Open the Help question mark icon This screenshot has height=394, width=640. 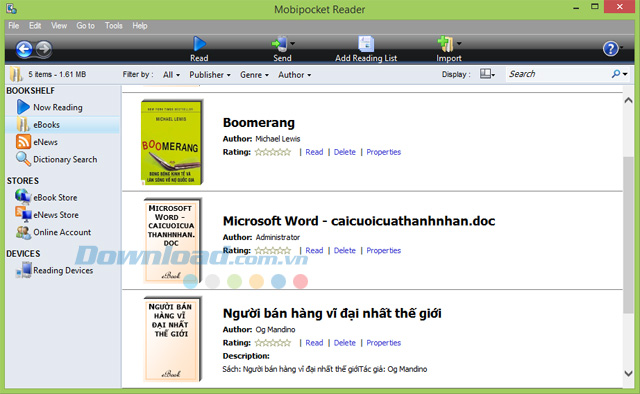click(x=611, y=49)
